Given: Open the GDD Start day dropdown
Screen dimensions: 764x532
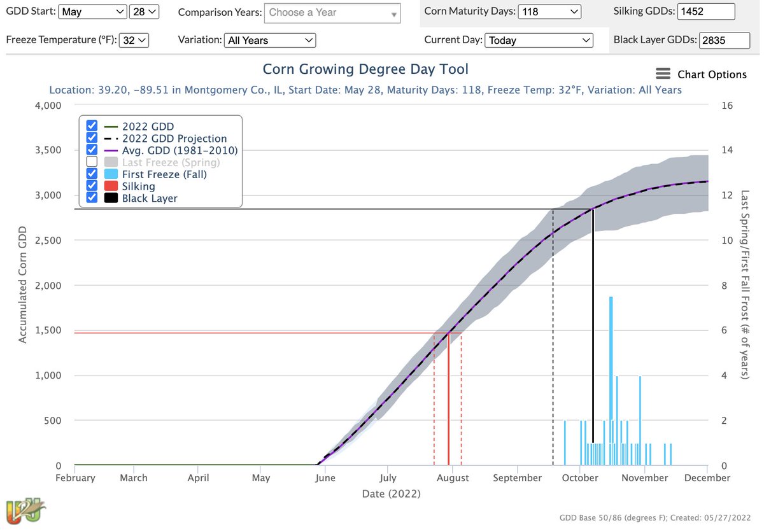Looking at the screenshot, I should [145, 11].
